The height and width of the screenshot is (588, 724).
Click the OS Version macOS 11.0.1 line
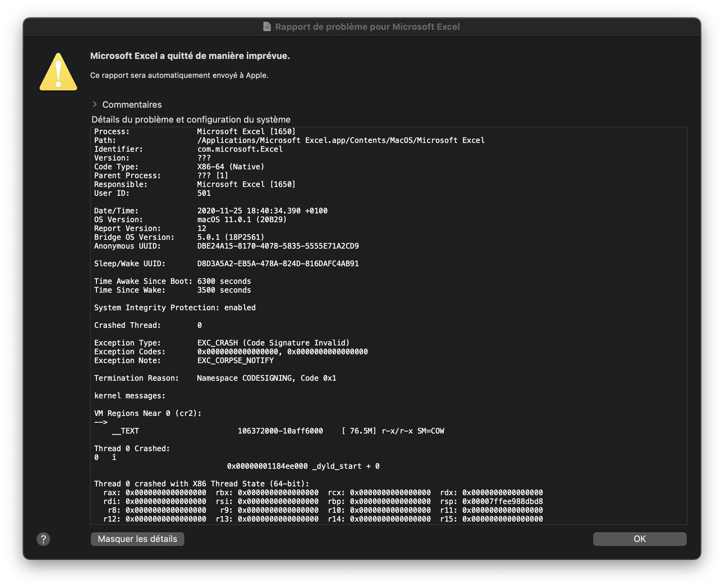coord(242,219)
